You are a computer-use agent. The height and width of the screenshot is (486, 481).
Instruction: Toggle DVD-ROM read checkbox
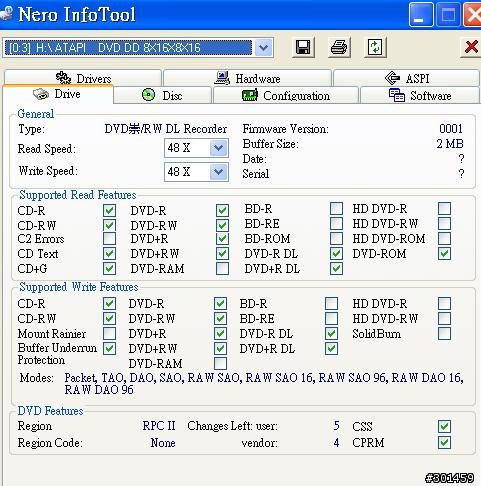[444, 253]
